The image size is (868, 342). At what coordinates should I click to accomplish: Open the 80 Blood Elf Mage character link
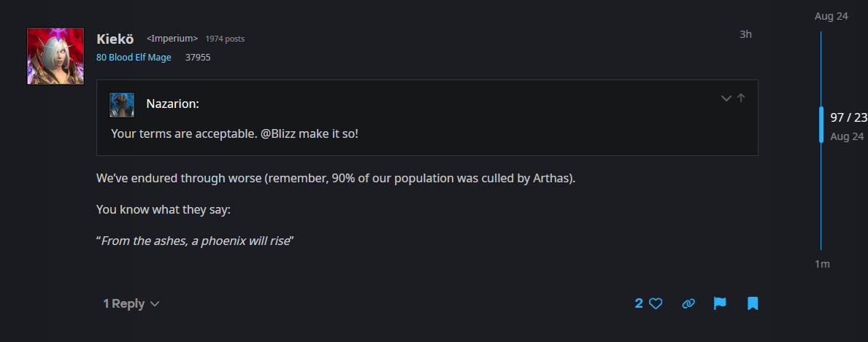tap(134, 57)
